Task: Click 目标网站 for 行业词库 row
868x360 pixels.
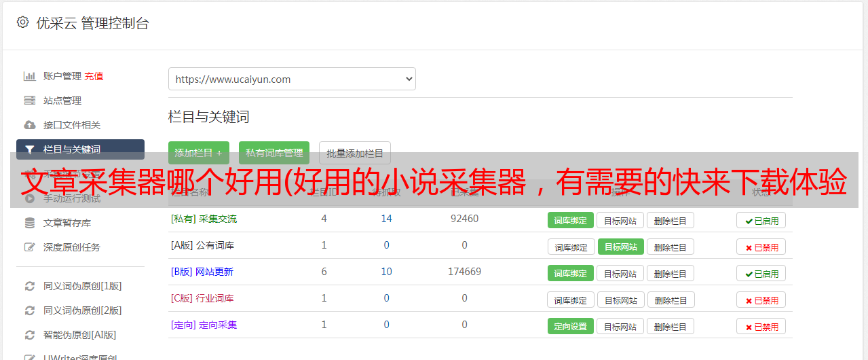Action: click(x=620, y=300)
